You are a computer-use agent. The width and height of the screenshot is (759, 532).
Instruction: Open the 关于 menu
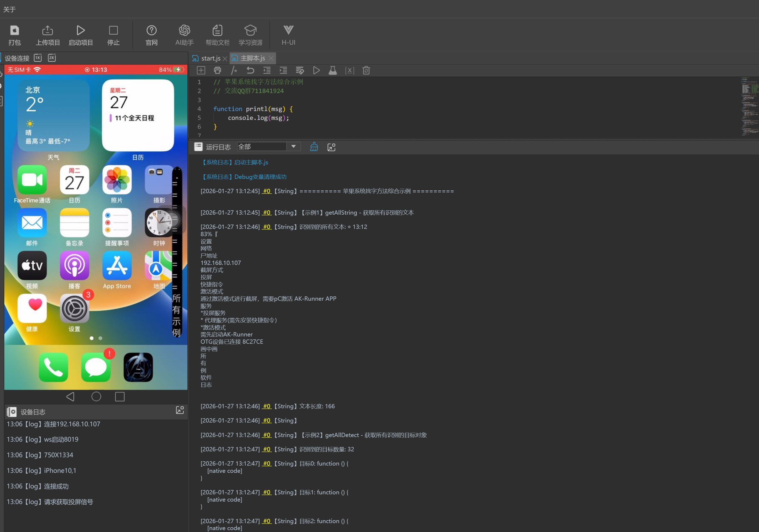pos(9,9)
